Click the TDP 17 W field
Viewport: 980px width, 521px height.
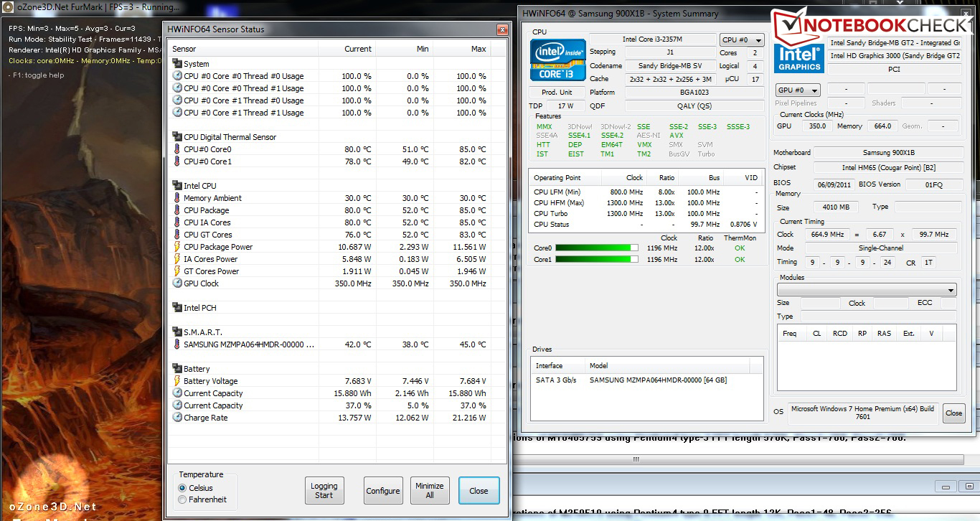(565, 105)
